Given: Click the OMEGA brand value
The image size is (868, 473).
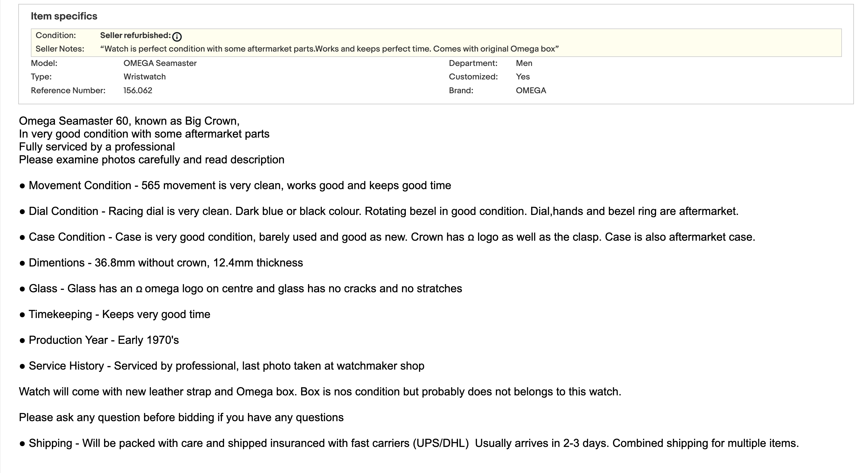Looking at the screenshot, I should (x=531, y=91).
